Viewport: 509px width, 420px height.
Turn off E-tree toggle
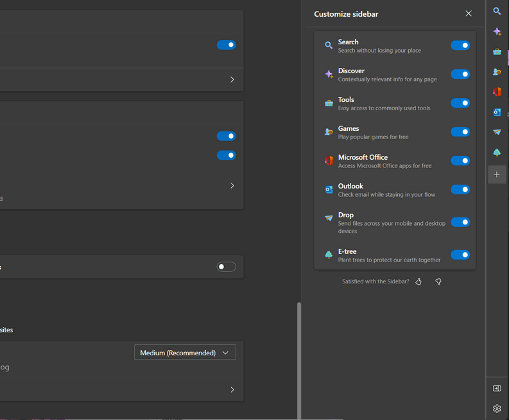(460, 255)
